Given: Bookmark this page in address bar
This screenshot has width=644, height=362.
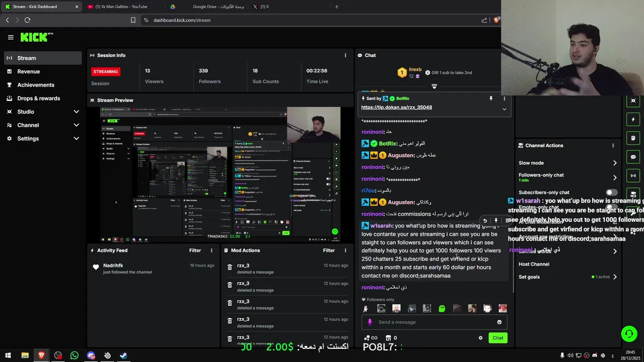Looking at the screenshot, I should coord(133,20).
